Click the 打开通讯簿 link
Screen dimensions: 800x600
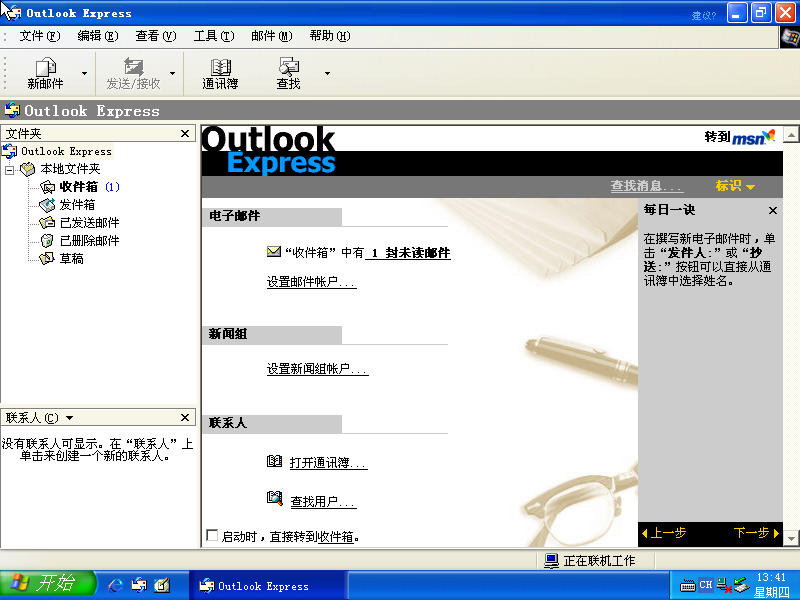point(329,463)
